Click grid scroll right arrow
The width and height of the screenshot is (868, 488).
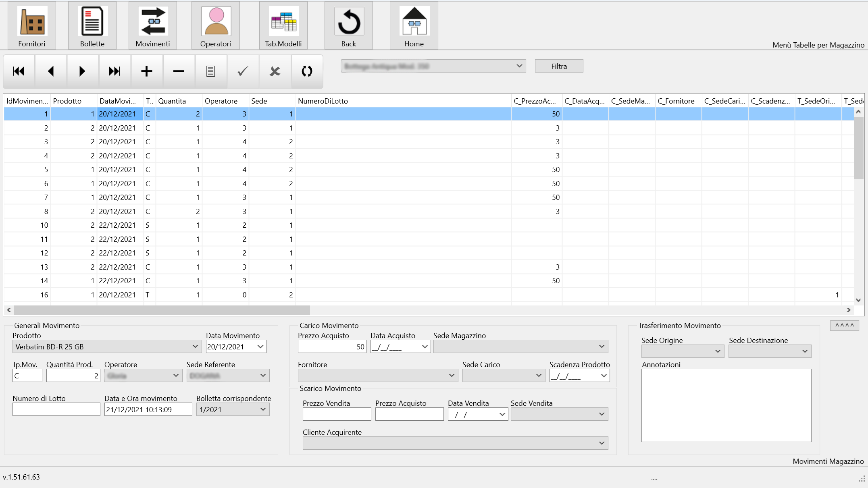[x=849, y=310]
